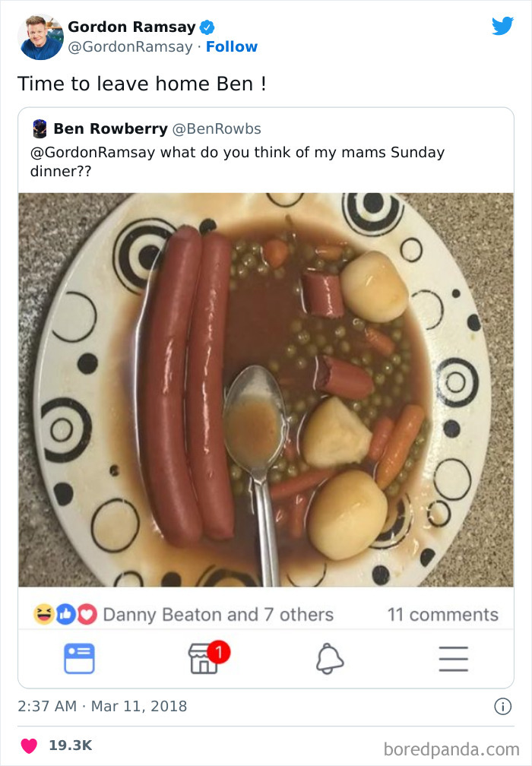View Danny Beaton and 7 others reactions
The width and height of the screenshot is (532, 766).
click(218, 615)
